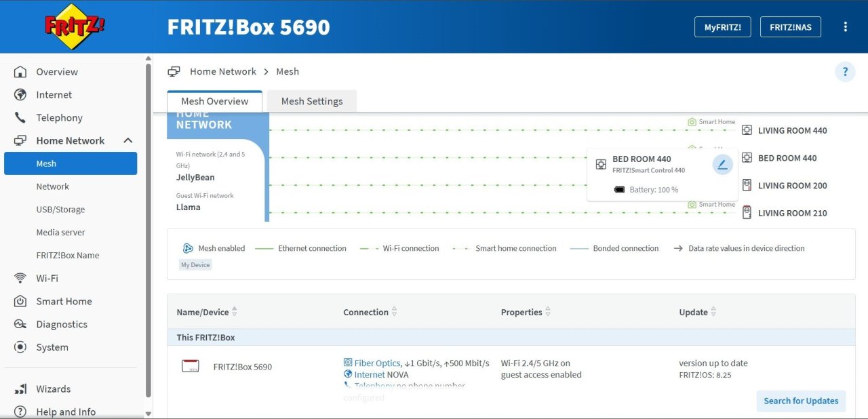This screenshot has width=868, height=419.
Task: Click the Internet globe icon
Action: click(x=20, y=95)
